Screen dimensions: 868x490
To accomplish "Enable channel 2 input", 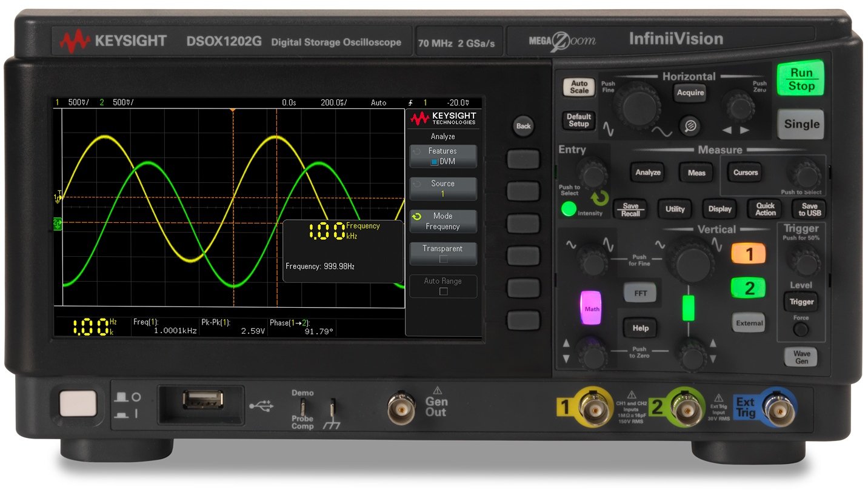I will coord(747,288).
